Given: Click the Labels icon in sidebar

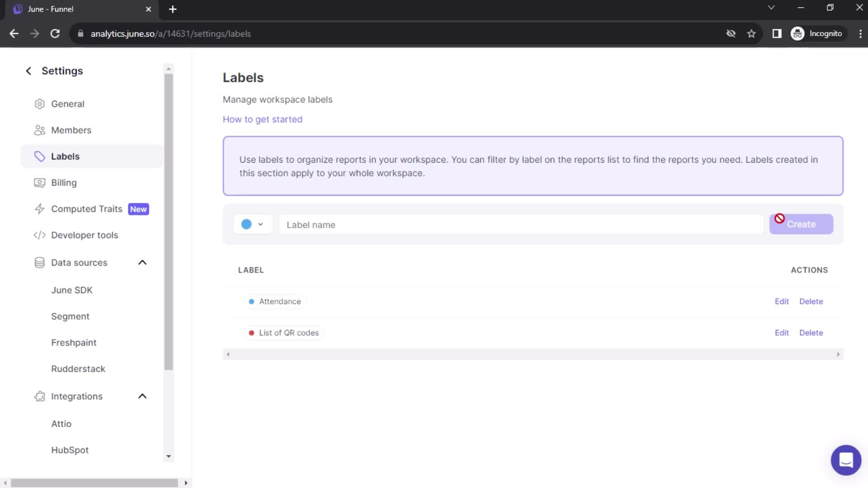Looking at the screenshot, I should coord(39,156).
